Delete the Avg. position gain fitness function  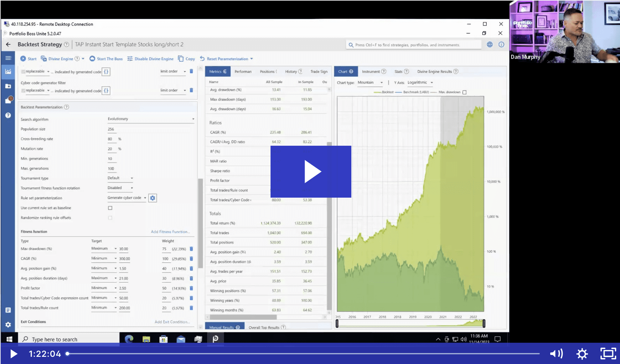(191, 268)
